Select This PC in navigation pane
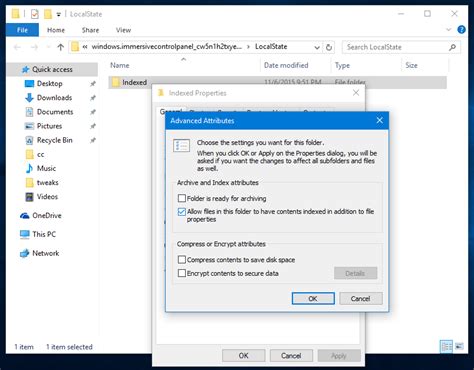Viewport: 474px width, 370px height. pyautogui.click(x=44, y=234)
